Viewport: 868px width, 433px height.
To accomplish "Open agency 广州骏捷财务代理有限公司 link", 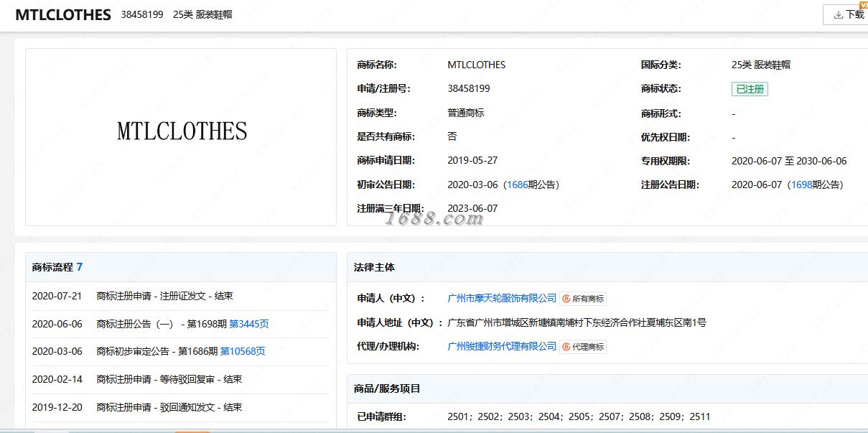I will point(502,346).
